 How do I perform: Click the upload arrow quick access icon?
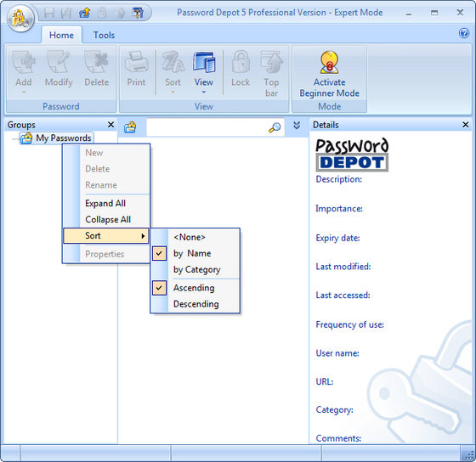point(85,13)
